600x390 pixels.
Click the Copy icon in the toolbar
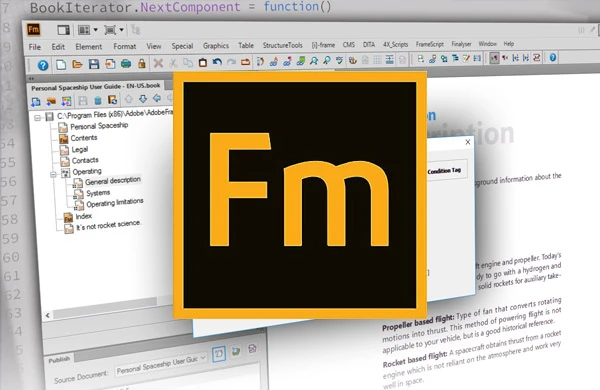(188, 62)
